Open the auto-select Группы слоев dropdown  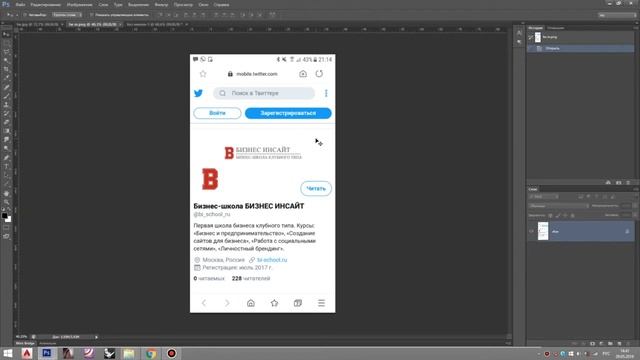[x=67, y=15]
